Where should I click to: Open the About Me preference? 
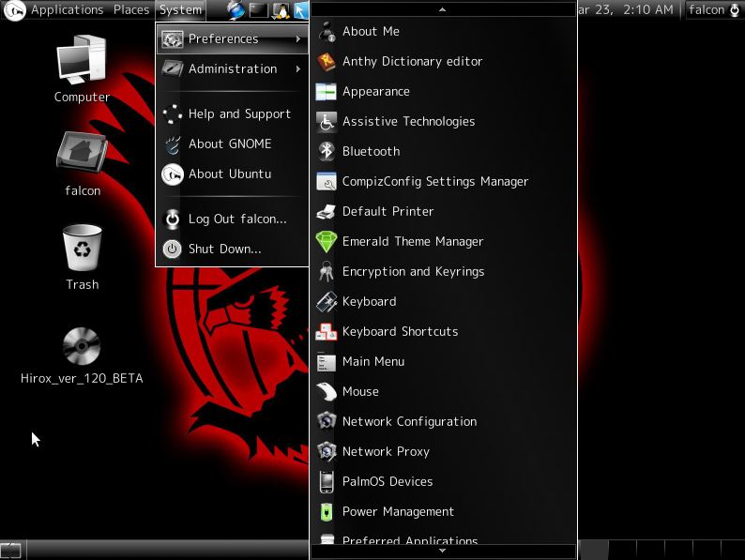tap(443, 31)
